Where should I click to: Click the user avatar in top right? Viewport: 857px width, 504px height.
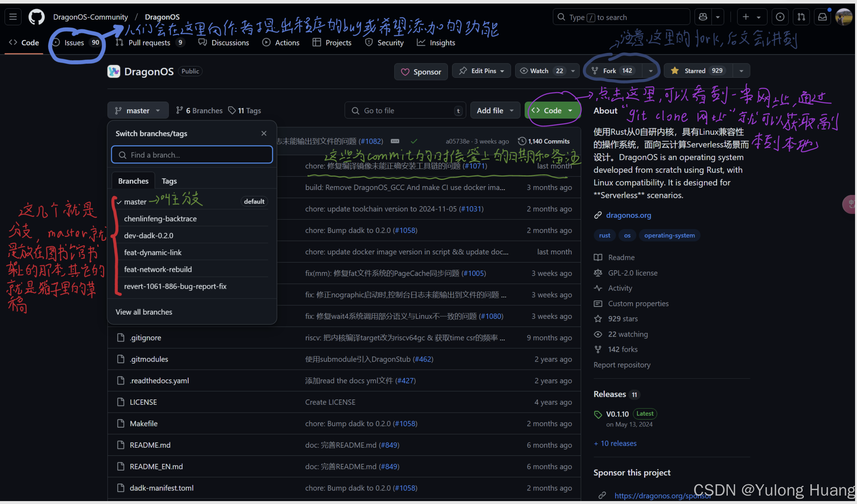click(x=844, y=17)
